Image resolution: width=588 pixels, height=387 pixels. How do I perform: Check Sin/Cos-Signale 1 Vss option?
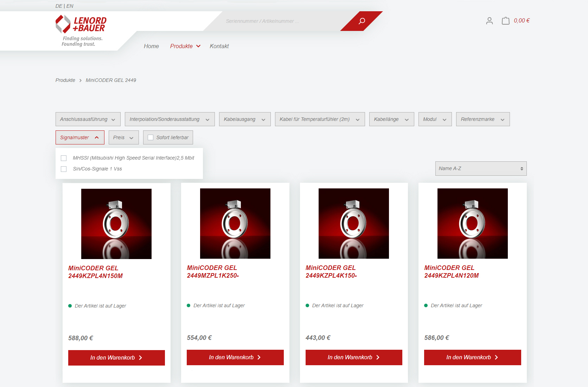(x=64, y=169)
